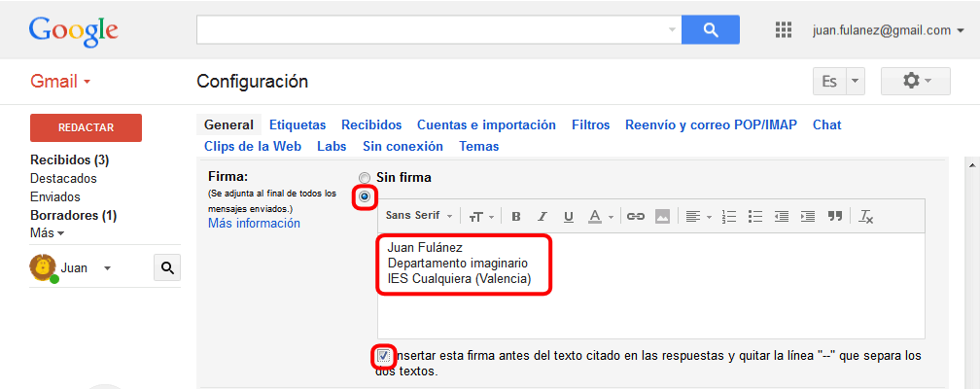Underline the signature text
The image size is (980, 389).
(x=569, y=216)
